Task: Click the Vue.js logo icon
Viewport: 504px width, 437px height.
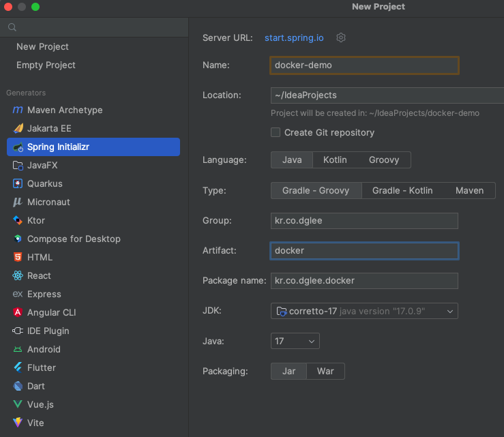Action: pyautogui.click(x=18, y=404)
